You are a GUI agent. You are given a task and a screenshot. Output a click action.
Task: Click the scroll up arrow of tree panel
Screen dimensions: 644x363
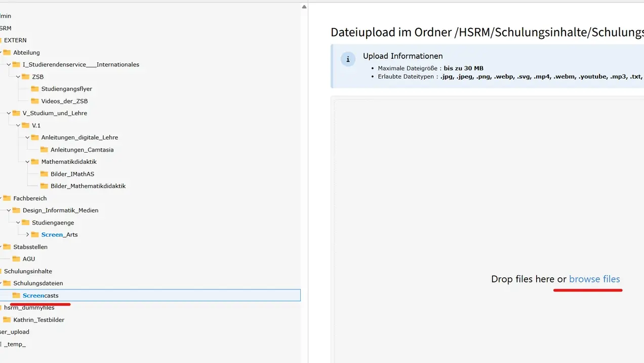(x=304, y=7)
